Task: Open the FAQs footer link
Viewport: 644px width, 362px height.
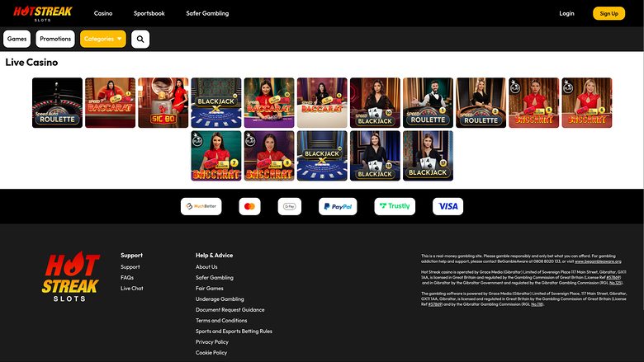Action: click(x=127, y=278)
